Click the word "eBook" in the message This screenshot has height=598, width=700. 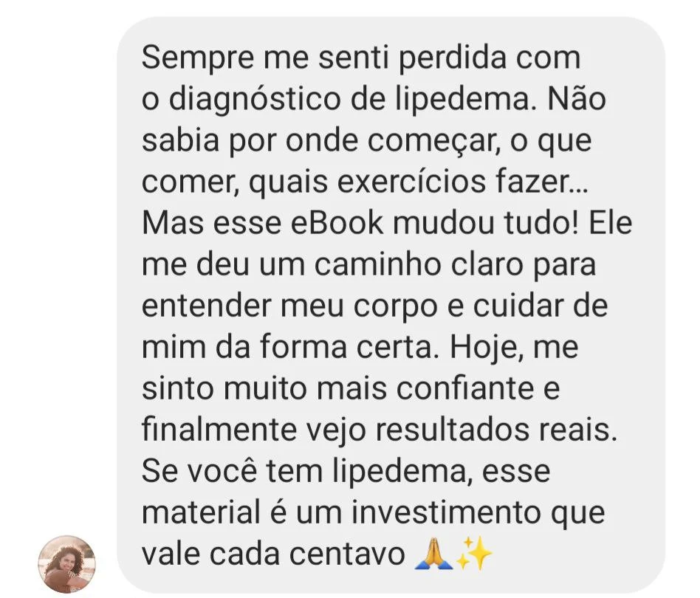pyautogui.click(x=337, y=223)
